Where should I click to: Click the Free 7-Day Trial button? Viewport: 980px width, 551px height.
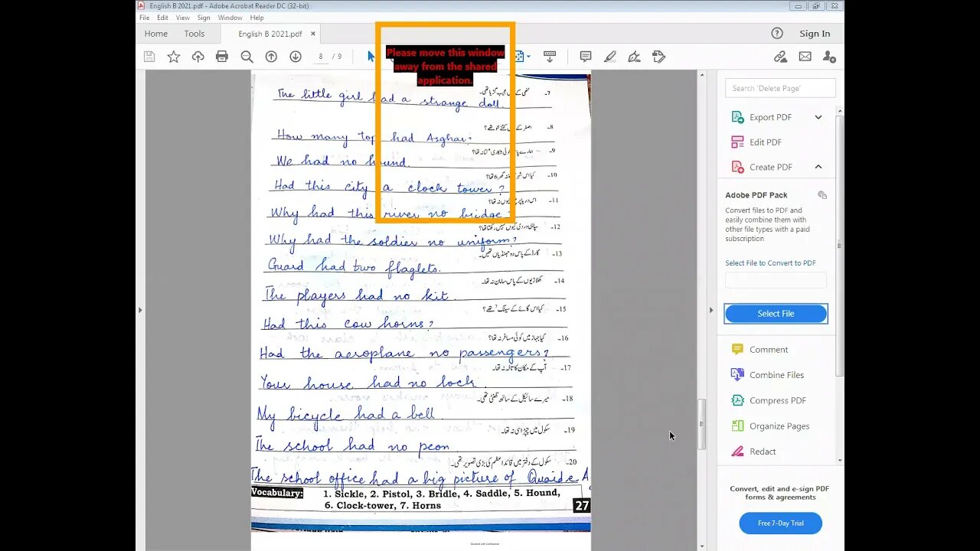780,523
